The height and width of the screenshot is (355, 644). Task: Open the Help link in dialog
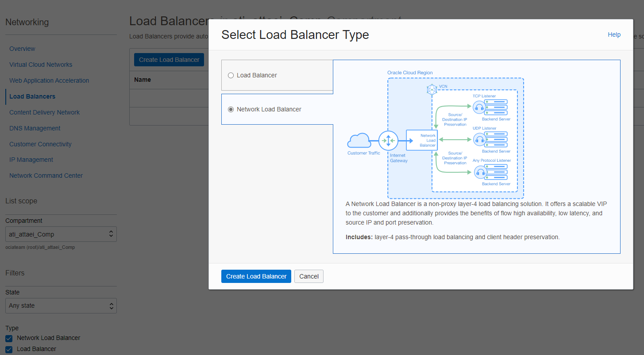[614, 34]
